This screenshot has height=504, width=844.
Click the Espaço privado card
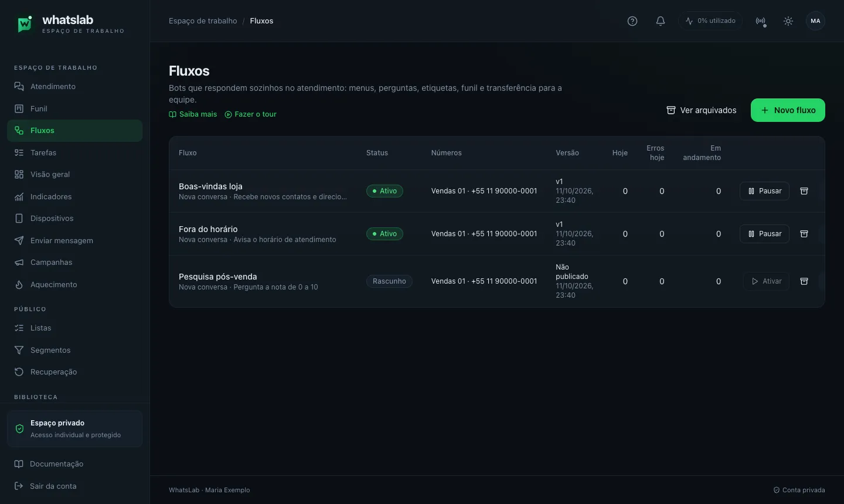[74, 429]
